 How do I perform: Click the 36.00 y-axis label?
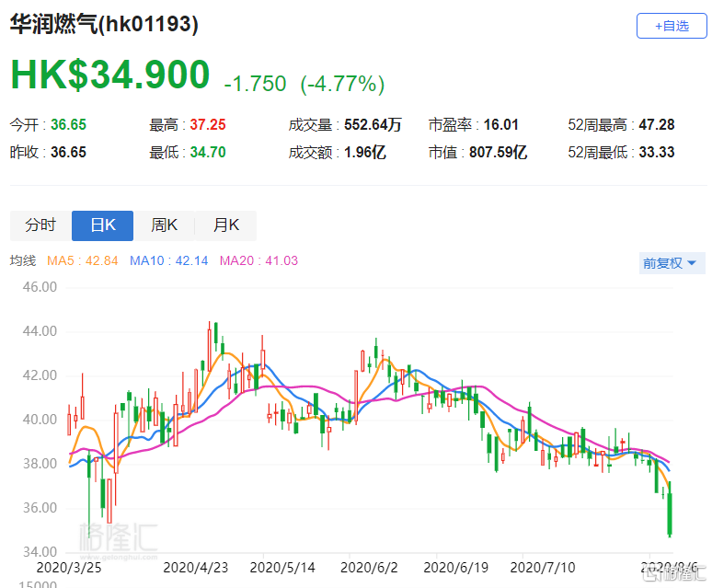click(40, 508)
